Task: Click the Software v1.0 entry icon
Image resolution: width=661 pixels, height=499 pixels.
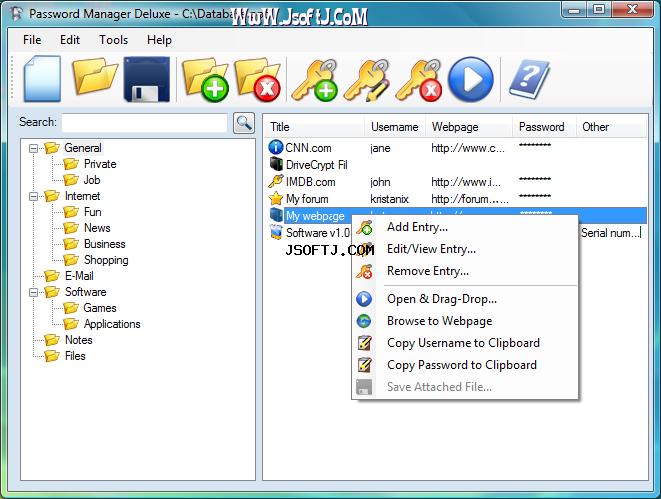Action: coord(276,232)
